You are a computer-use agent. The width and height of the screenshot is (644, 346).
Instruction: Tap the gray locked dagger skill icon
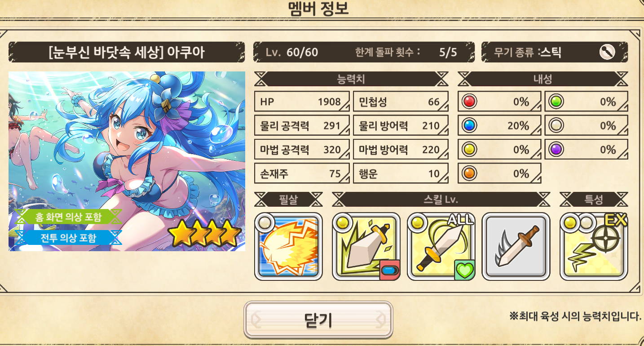tap(516, 247)
